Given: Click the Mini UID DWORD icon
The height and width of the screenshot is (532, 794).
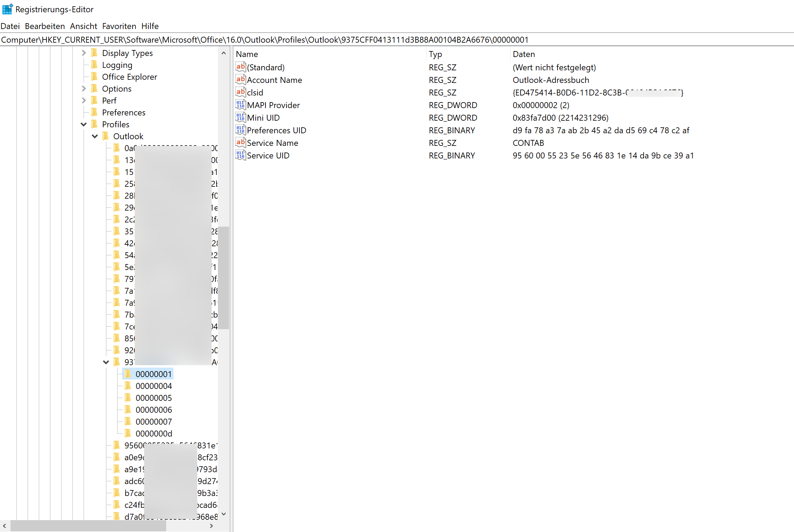Looking at the screenshot, I should pyautogui.click(x=240, y=118).
